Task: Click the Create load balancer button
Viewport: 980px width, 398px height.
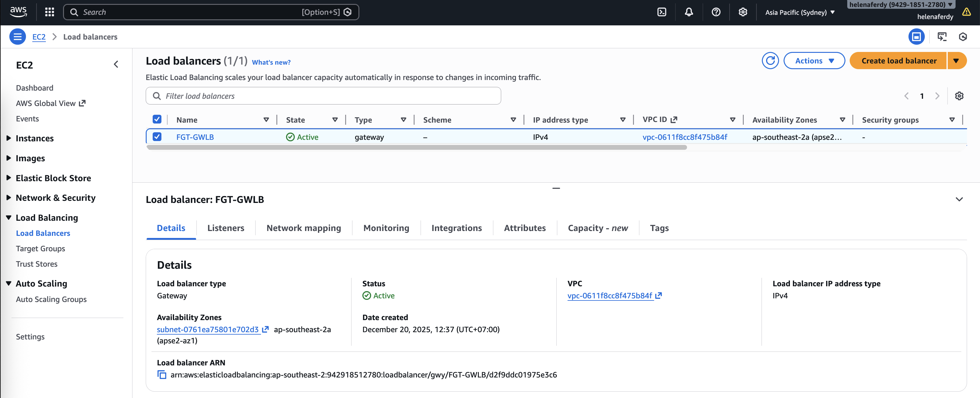Action: [899, 61]
